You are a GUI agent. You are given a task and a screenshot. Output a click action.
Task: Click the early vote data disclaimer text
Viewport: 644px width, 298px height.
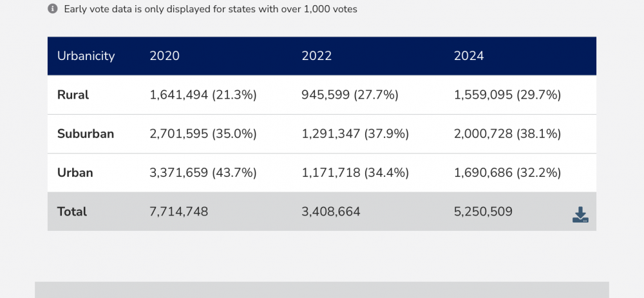[211, 9]
